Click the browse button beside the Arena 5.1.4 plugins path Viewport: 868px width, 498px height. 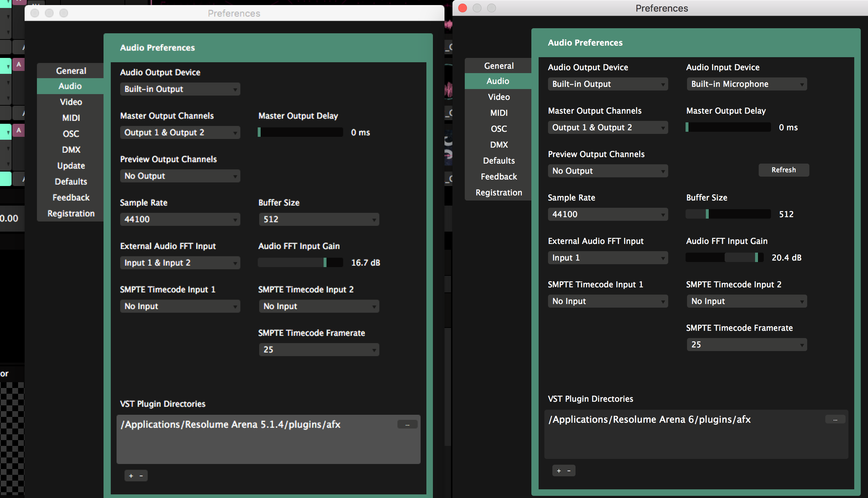click(x=407, y=425)
